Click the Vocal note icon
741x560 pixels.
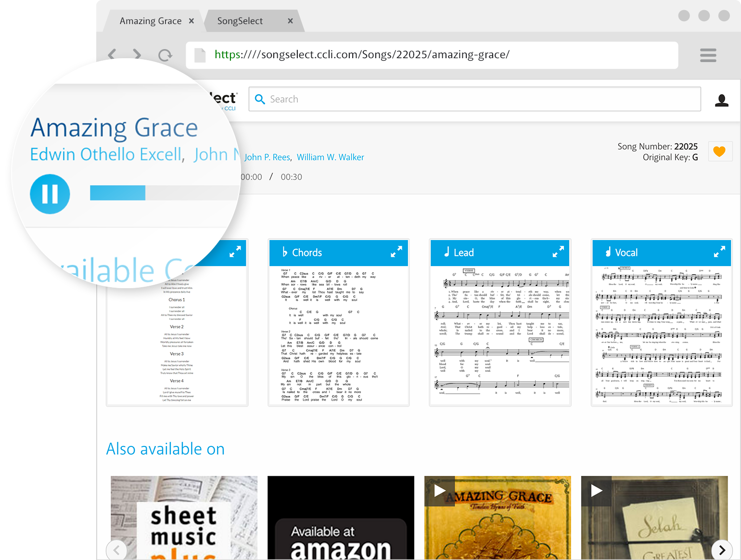pyautogui.click(x=608, y=252)
